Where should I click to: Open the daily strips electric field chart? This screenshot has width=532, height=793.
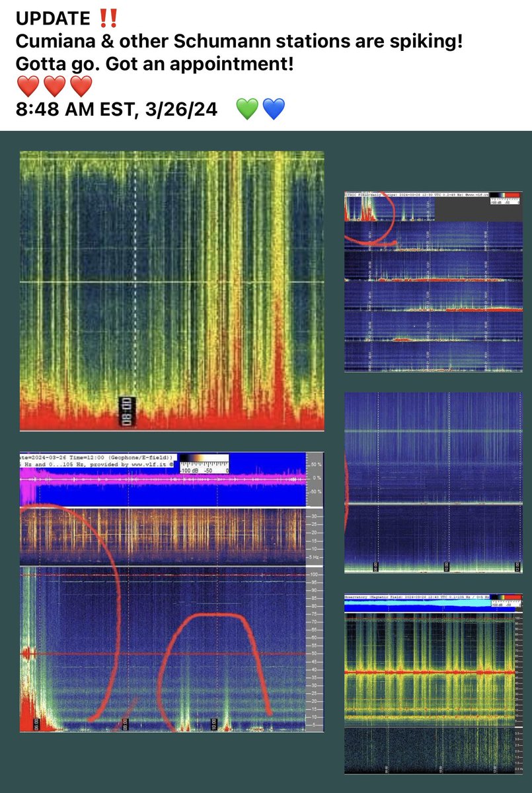[x=434, y=282]
